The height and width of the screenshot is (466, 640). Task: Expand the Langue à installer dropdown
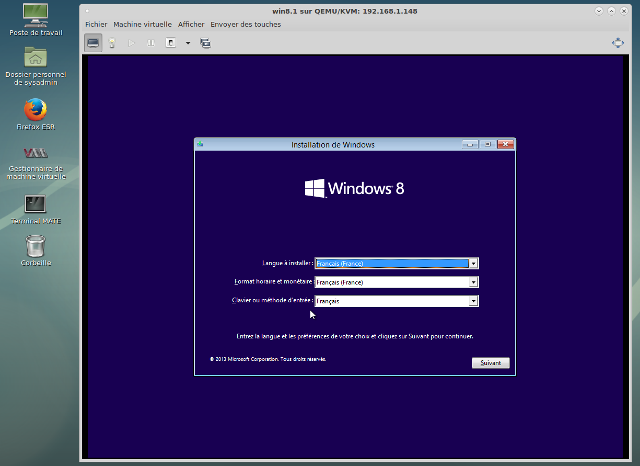(473, 264)
